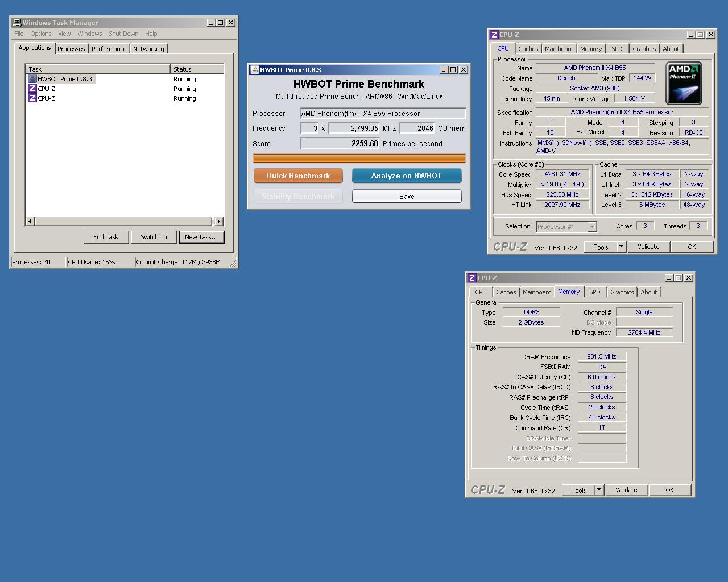Viewport: 728px width, 582px height.
Task: Click OK in bottom CPU-Z window
Action: [x=669, y=490]
